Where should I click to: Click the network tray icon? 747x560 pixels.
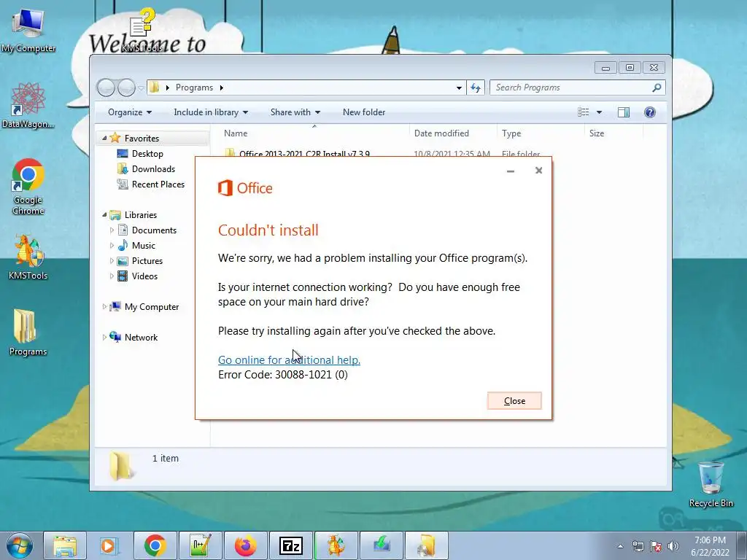tap(638, 546)
